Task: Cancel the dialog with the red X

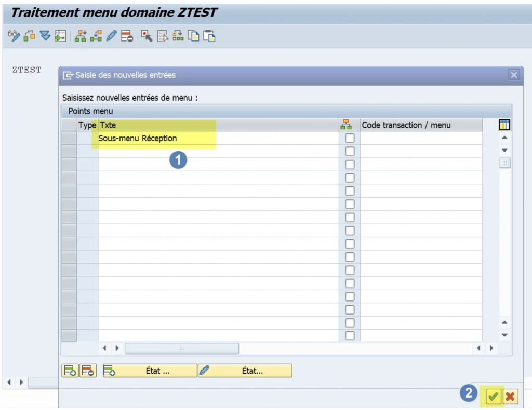Action: 510,397
